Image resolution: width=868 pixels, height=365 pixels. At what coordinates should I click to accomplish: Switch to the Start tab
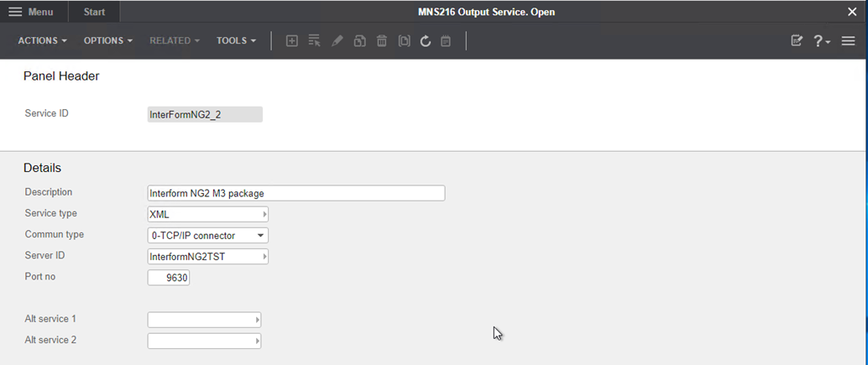pos(94,12)
